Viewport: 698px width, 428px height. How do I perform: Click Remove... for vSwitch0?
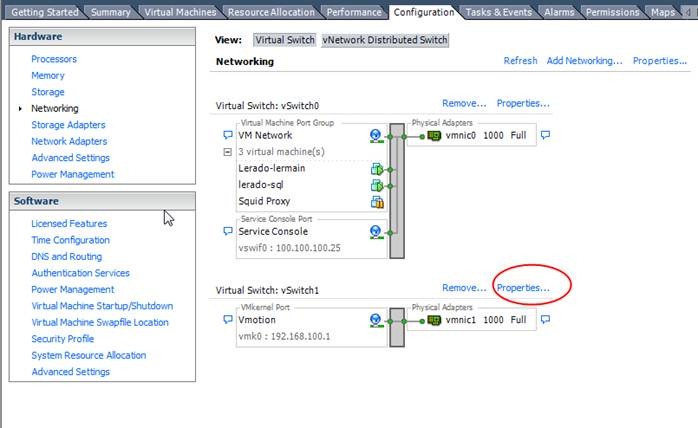[x=464, y=103]
